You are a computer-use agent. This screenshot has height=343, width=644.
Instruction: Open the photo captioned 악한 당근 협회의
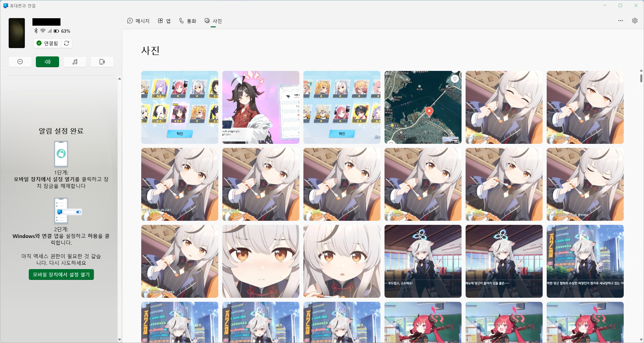(585, 261)
